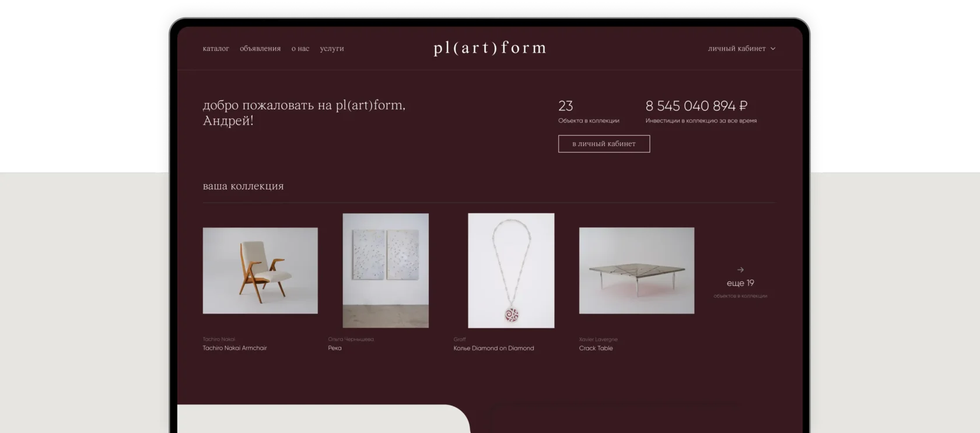Screen dimensions: 980x433
Task: Click the pl(art)form logo
Action: [490, 48]
